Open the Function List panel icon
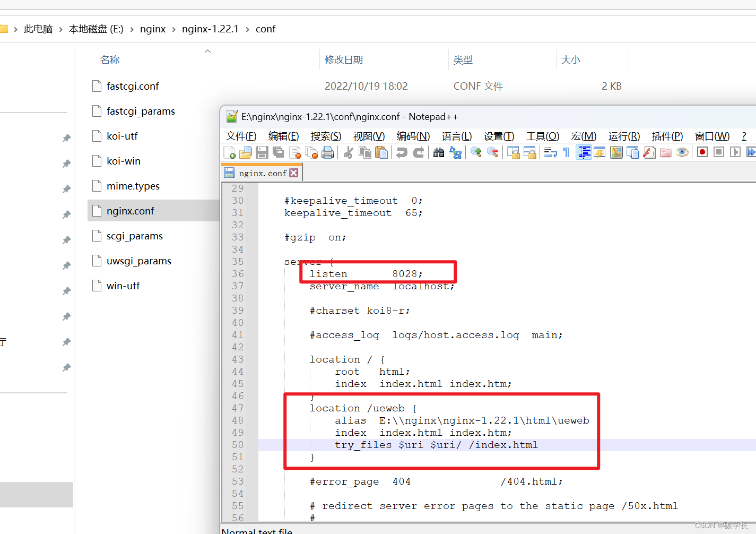The image size is (756, 534). coord(649,153)
